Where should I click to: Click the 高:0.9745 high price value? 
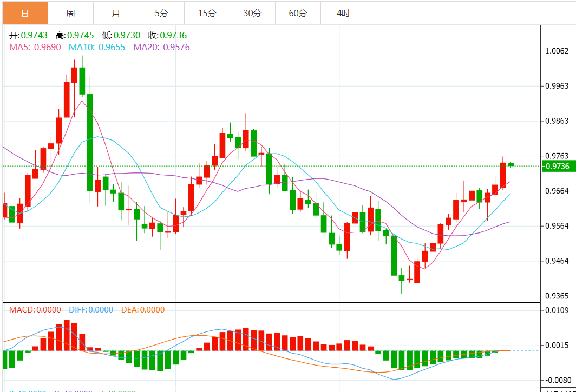tap(75, 35)
